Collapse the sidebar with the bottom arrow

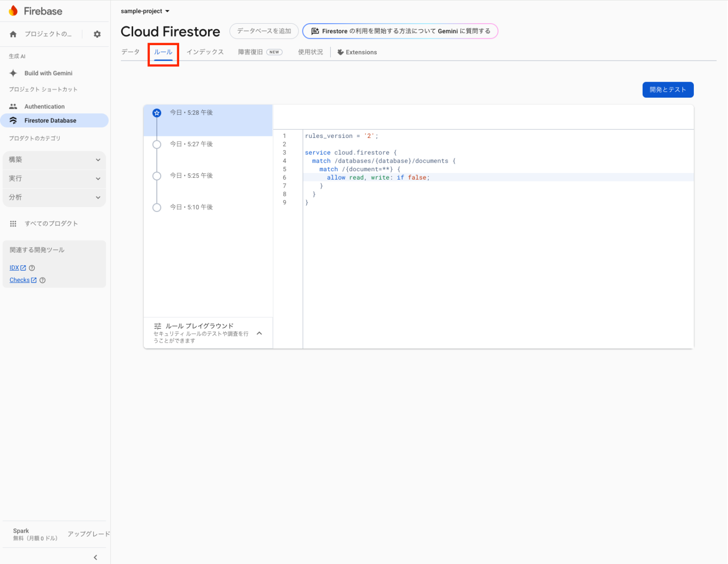tap(95, 557)
